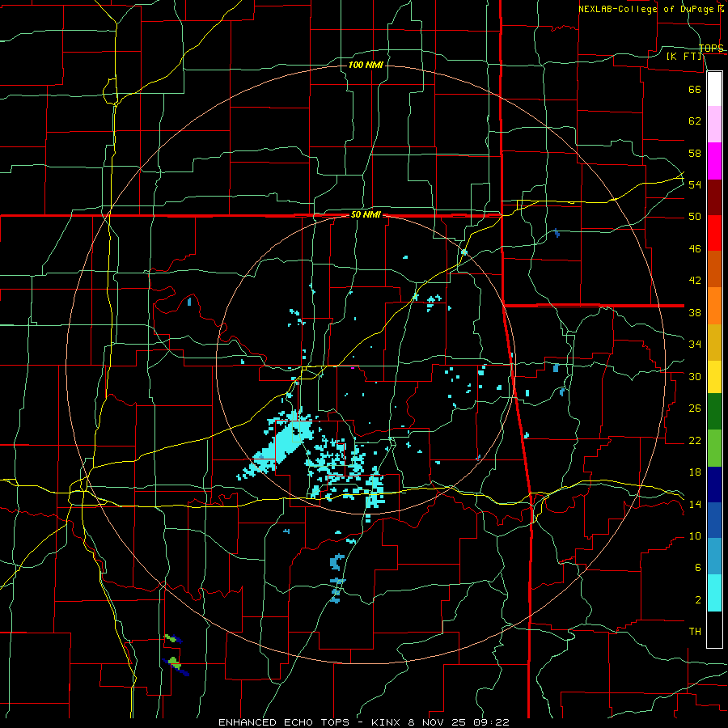Click the legend value 34
Viewport: 728px width, 728px height.
click(x=695, y=344)
